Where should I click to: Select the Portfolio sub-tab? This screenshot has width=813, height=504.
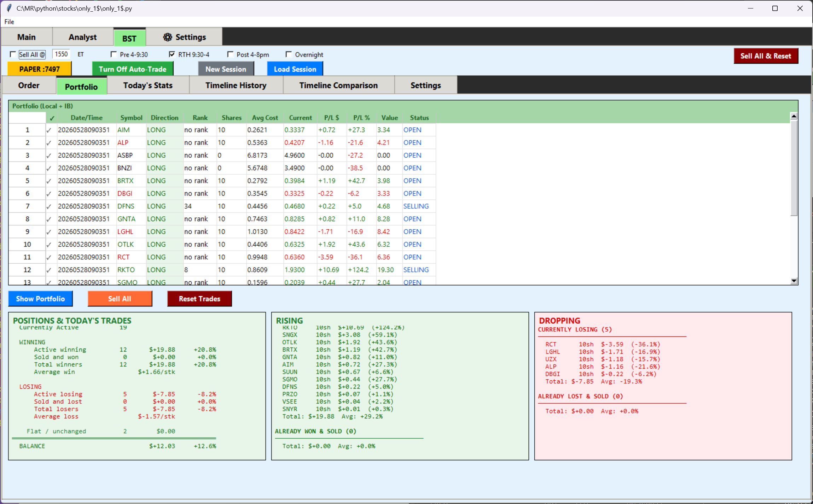coord(81,87)
